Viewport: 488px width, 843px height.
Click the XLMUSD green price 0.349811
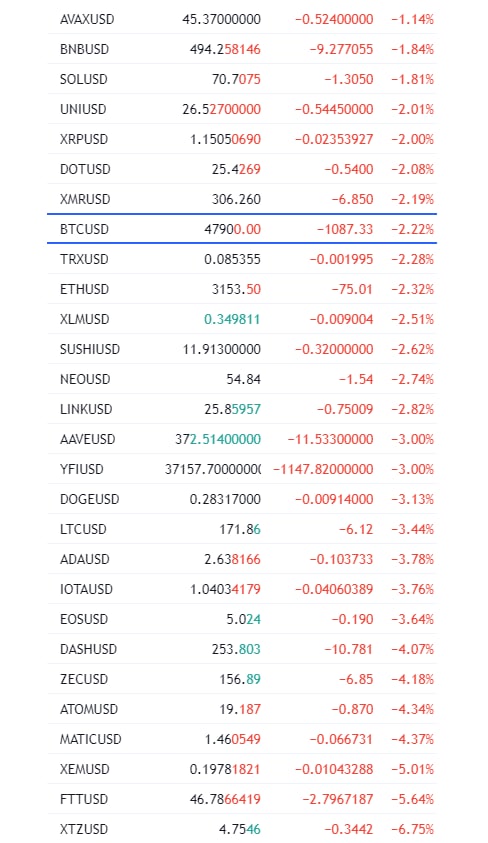232,319
